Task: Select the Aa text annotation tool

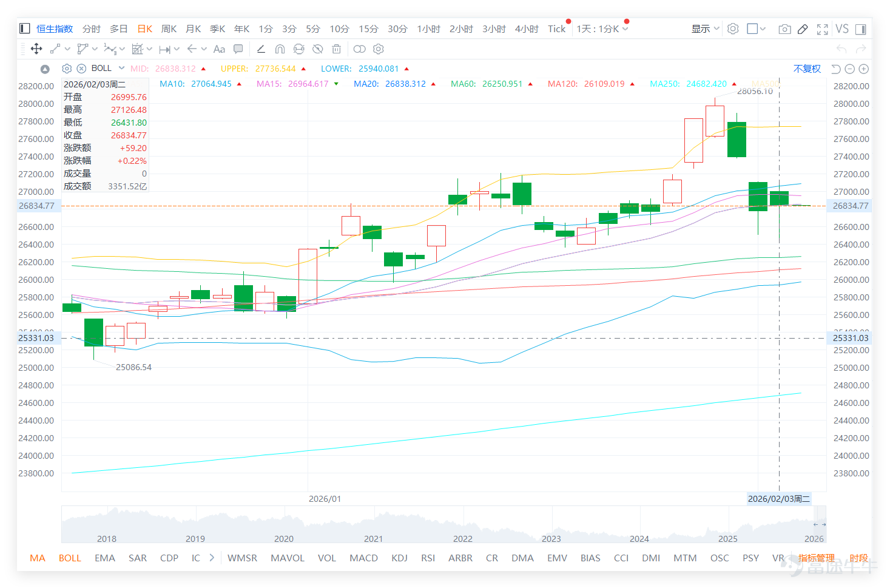Action: [219, 49]
